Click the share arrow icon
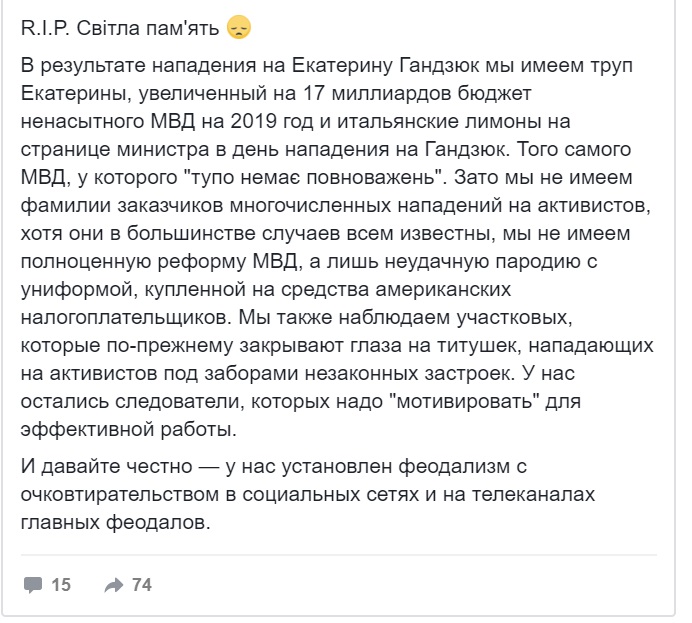 coord(114,585)
